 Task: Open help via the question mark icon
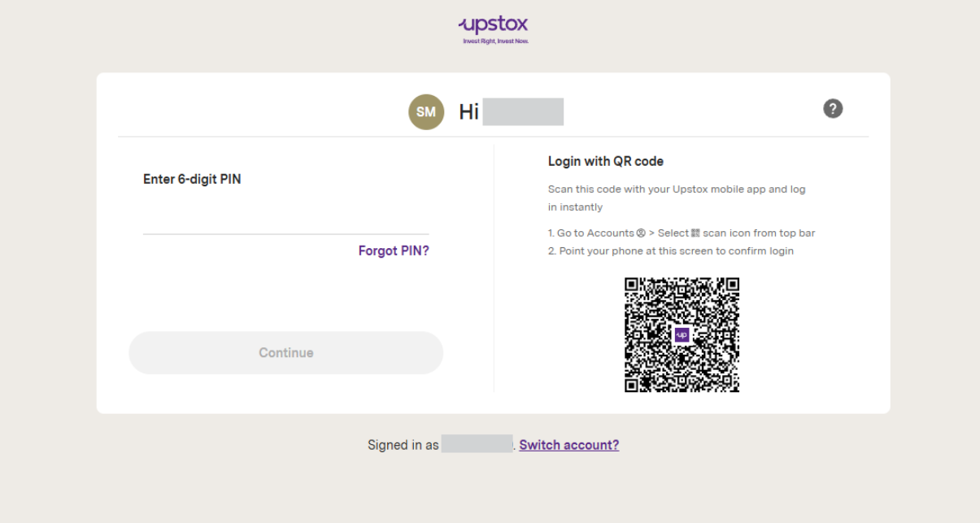coord(833,109)
